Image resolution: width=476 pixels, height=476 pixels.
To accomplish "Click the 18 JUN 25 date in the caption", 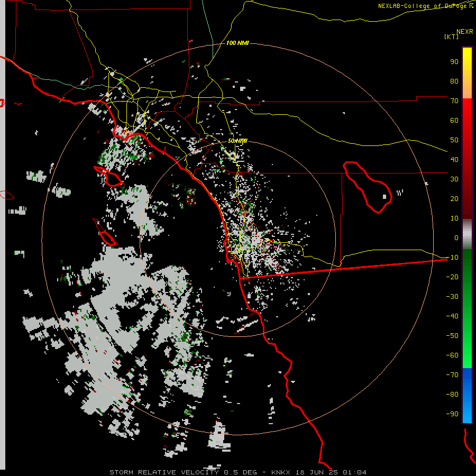I will [x=317, y=472].
